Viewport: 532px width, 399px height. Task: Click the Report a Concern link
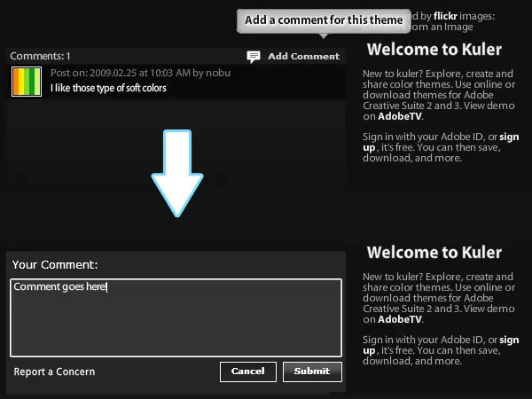[54, 372]
